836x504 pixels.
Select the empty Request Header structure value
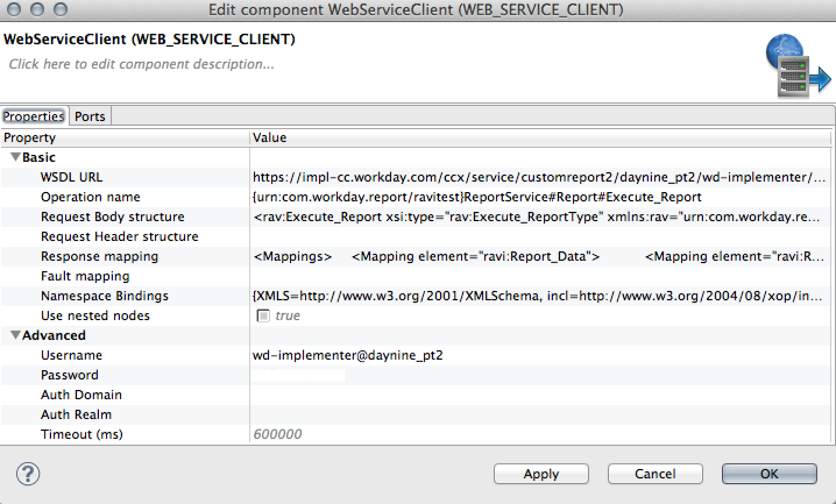[540, 236]
